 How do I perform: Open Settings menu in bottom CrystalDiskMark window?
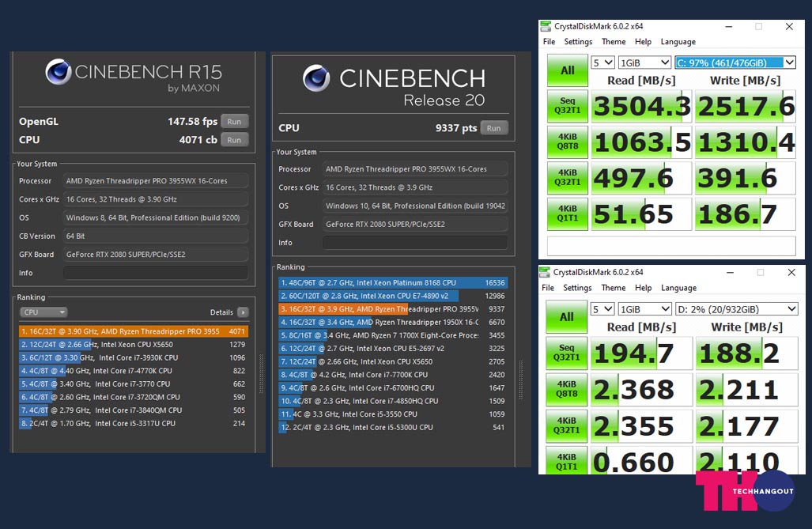pos(577,288)
